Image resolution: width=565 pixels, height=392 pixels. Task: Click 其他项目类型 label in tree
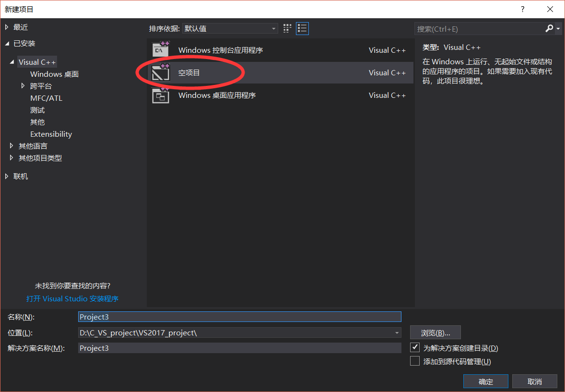(x=40, y=157)
